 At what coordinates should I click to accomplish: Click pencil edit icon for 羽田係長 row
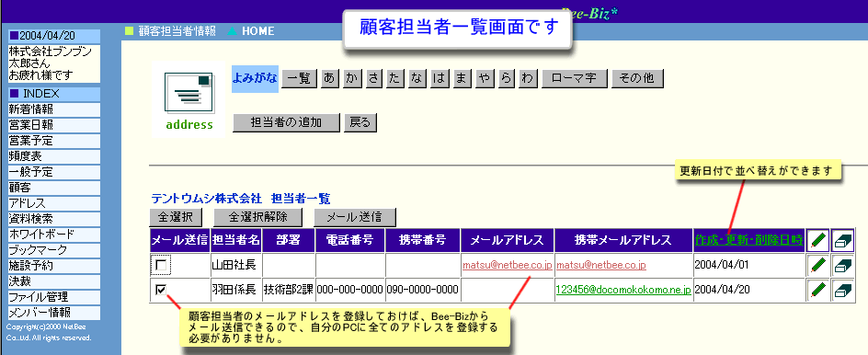coord(817,290)
